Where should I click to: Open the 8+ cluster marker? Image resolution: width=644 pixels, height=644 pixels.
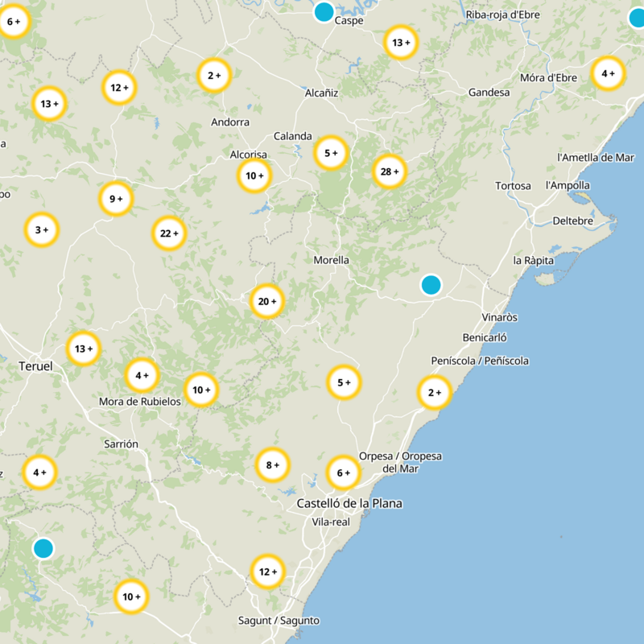pos(273,465)
